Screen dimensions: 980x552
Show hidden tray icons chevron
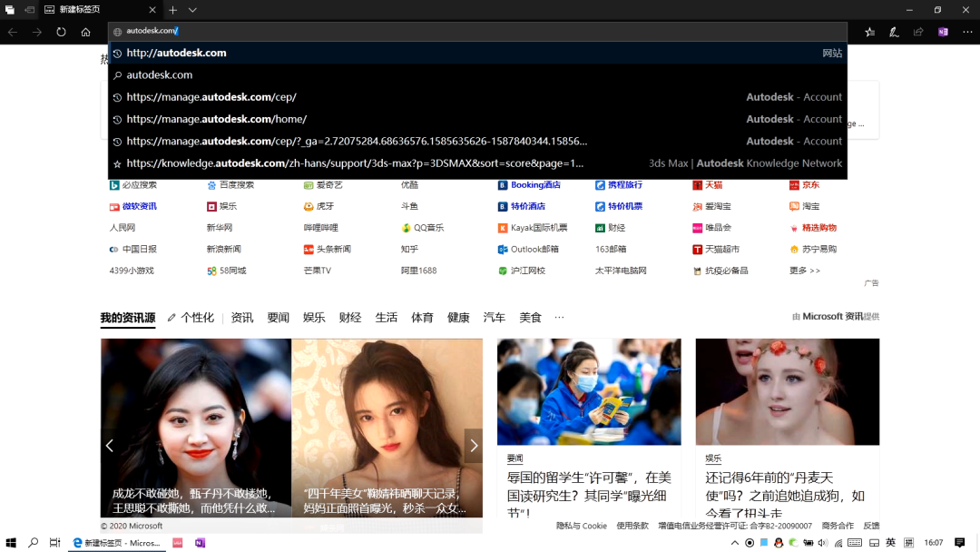(735, 543)
